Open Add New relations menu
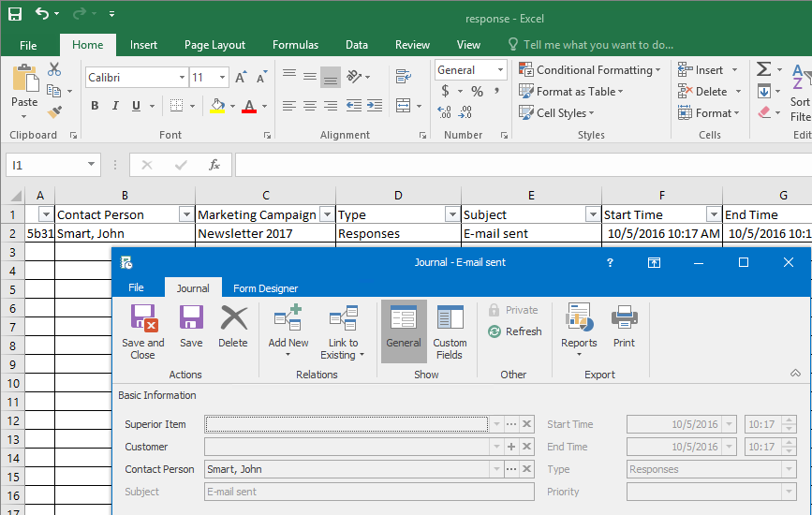Image resolution: width=812 pixels, height=515 pixels. coord(288,331)
